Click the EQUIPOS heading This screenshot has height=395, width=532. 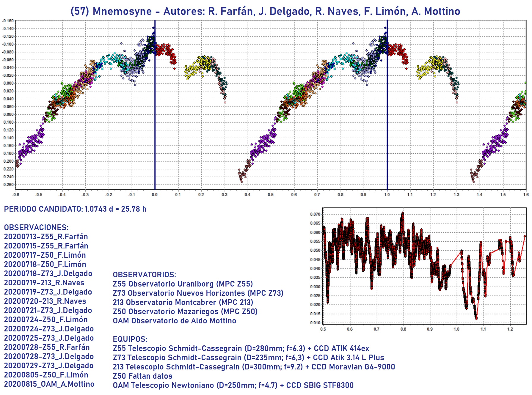130,339
